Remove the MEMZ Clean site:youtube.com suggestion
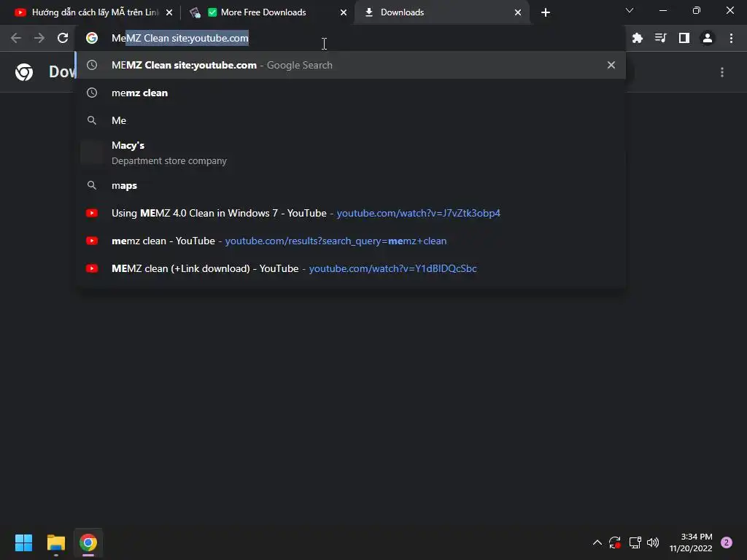The image size is (747, 560). point(611,65)
